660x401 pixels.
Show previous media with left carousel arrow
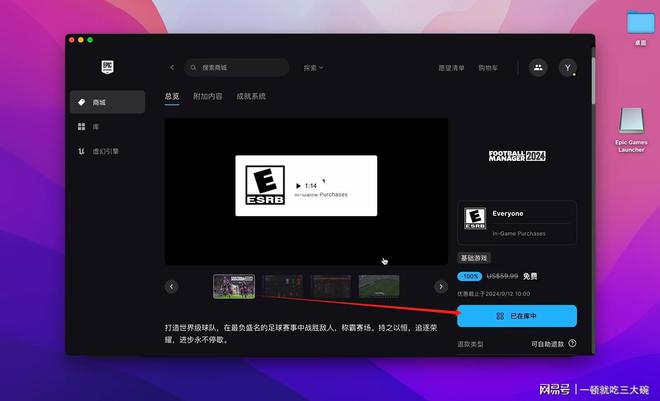pyautogui.click(x=171, y=287)
